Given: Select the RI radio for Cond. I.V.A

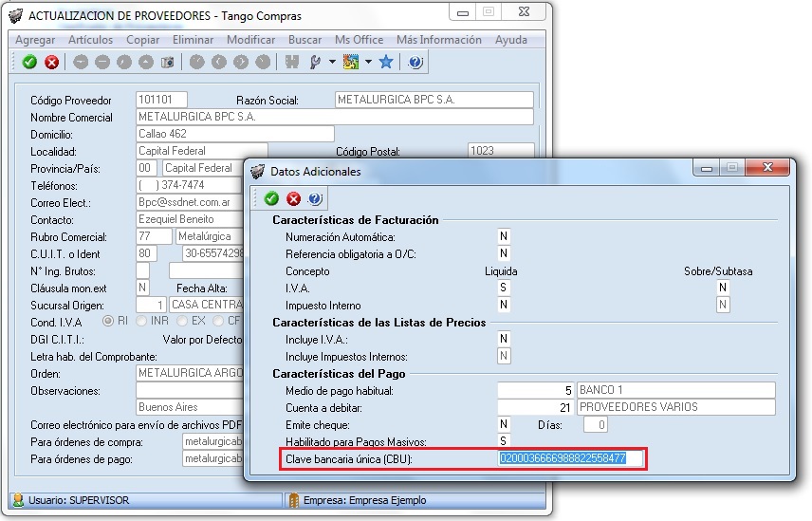Looking at the screenshot, I should tap(108, 321).
